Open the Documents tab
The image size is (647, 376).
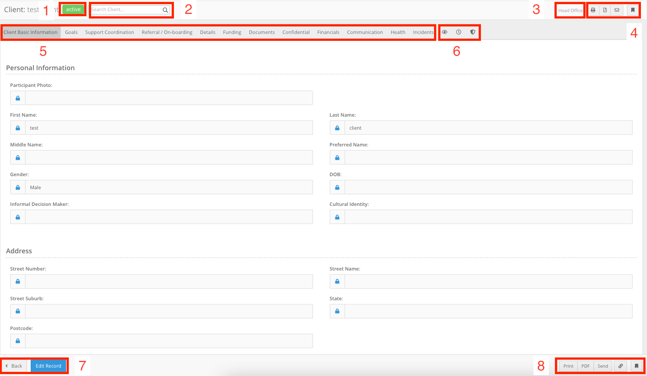(262, 32)
